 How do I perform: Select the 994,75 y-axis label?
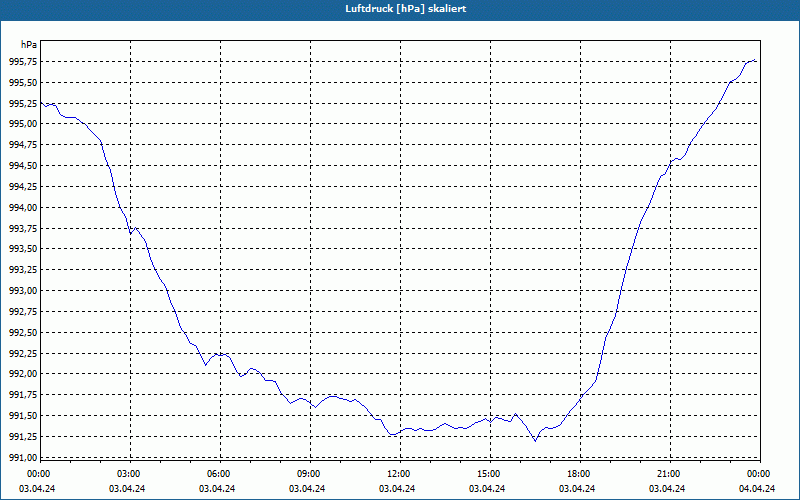point(23,145)
